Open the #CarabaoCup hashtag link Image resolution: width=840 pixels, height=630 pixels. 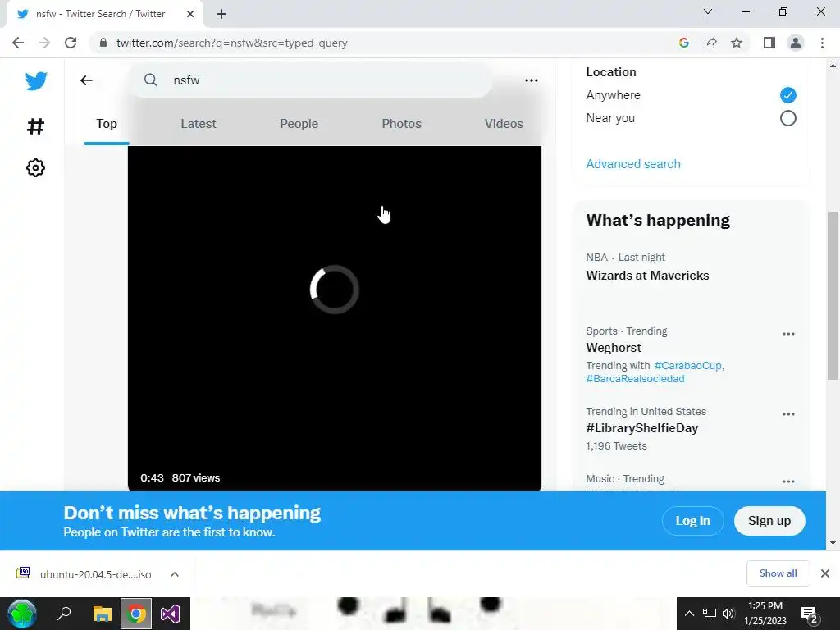pos(688,365)
